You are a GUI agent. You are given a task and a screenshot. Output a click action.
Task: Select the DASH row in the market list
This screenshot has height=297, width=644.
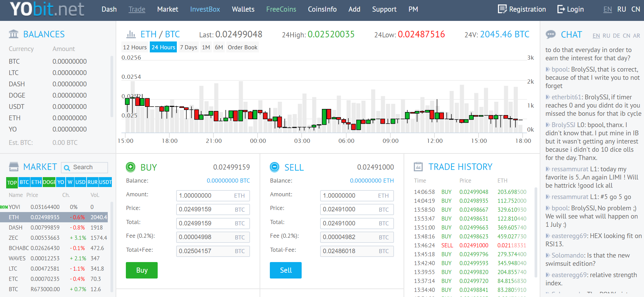[54, 227]
